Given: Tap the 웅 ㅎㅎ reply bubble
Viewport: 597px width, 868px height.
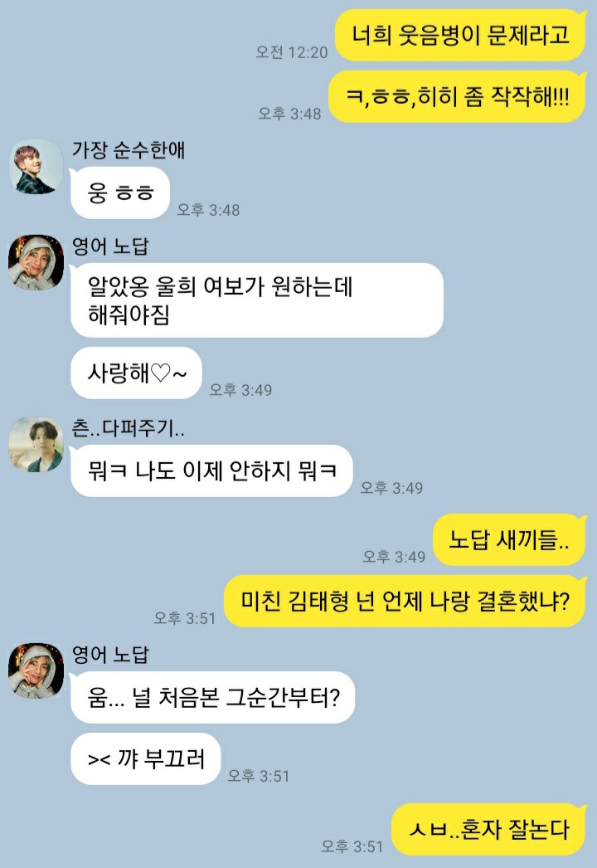Looking at the screenshot, I should point(120,193).
